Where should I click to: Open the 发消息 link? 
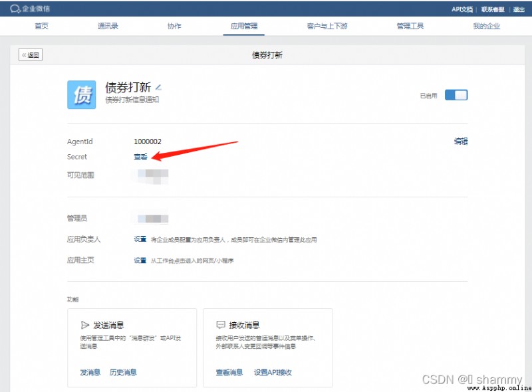90,372
